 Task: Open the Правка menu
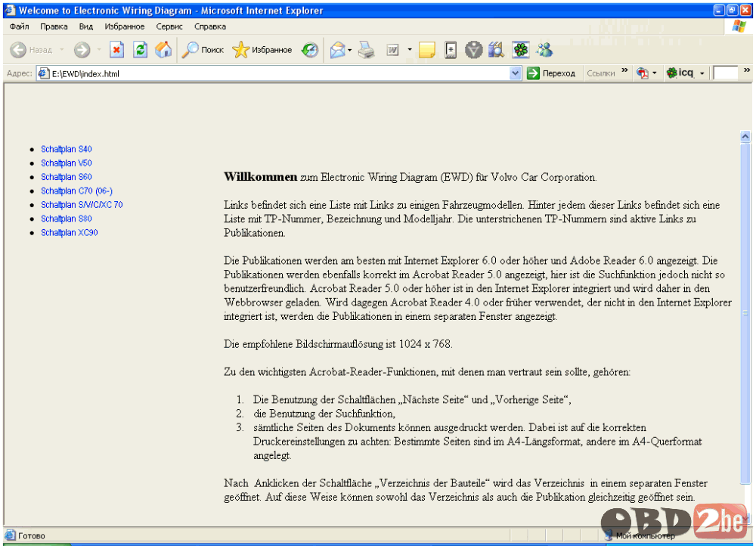pos(54,26)
